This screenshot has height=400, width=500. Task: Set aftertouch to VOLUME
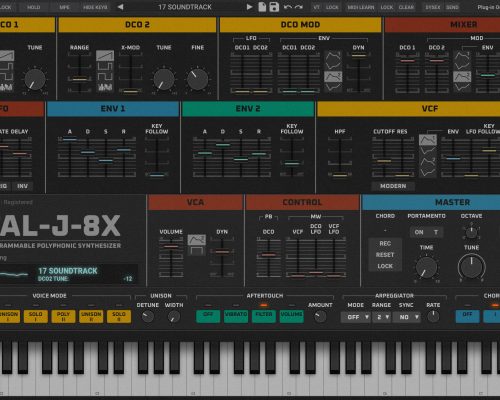pos(291,316)
